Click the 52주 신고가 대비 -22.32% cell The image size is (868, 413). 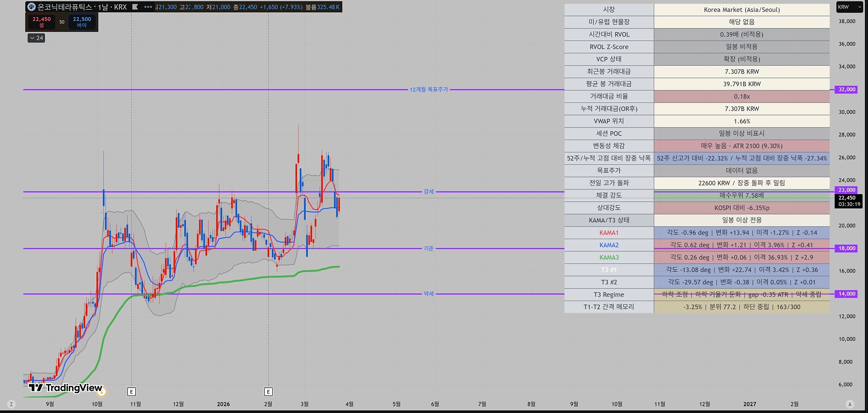tap(742, 158)
